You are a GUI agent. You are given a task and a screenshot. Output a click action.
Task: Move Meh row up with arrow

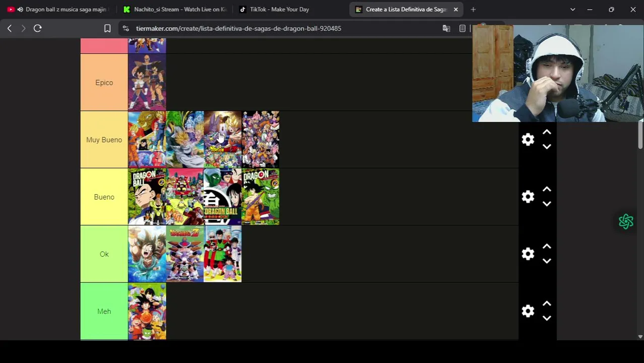547,304
